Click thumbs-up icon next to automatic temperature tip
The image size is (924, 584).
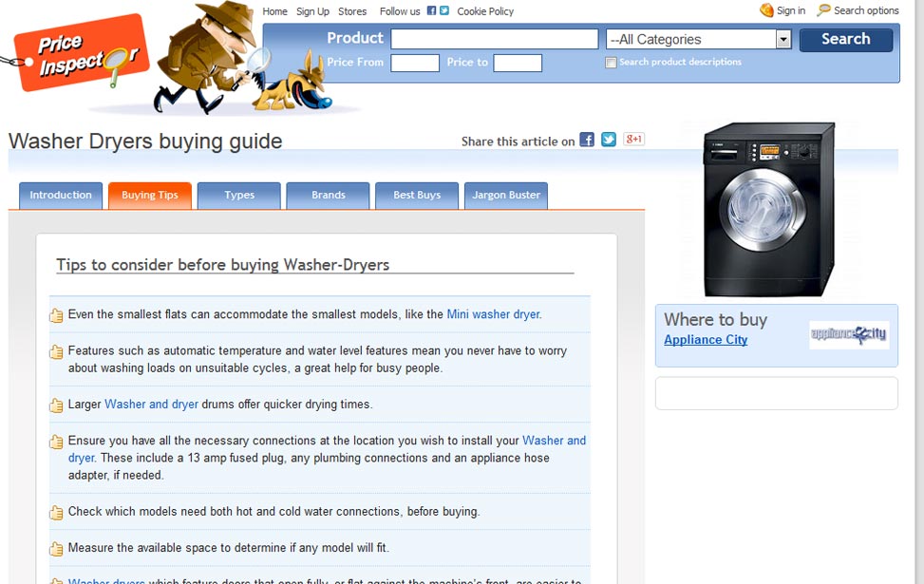coord(56,352)
